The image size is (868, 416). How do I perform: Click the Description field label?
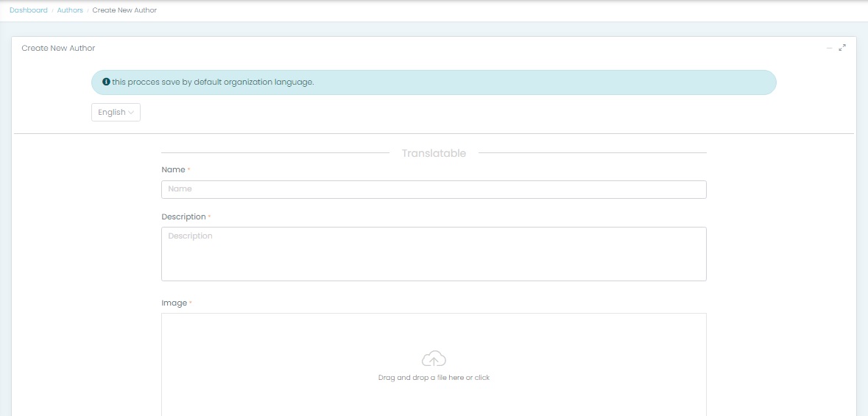click(183, 217)
